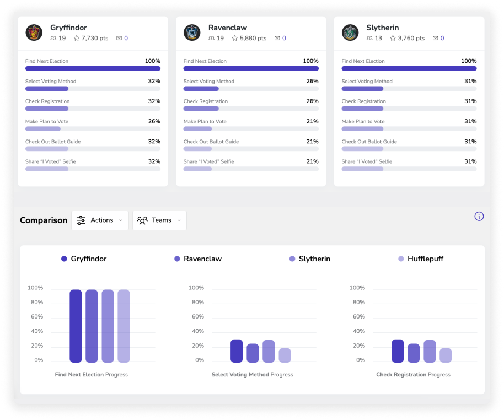
Task: Click Ravenclaw Share I Voted Selfie bar
Action: pyautogui.click(x=251, y=169)
